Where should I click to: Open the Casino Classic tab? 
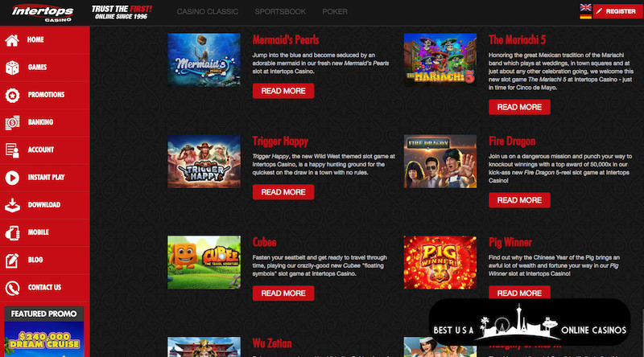[208, 12]
